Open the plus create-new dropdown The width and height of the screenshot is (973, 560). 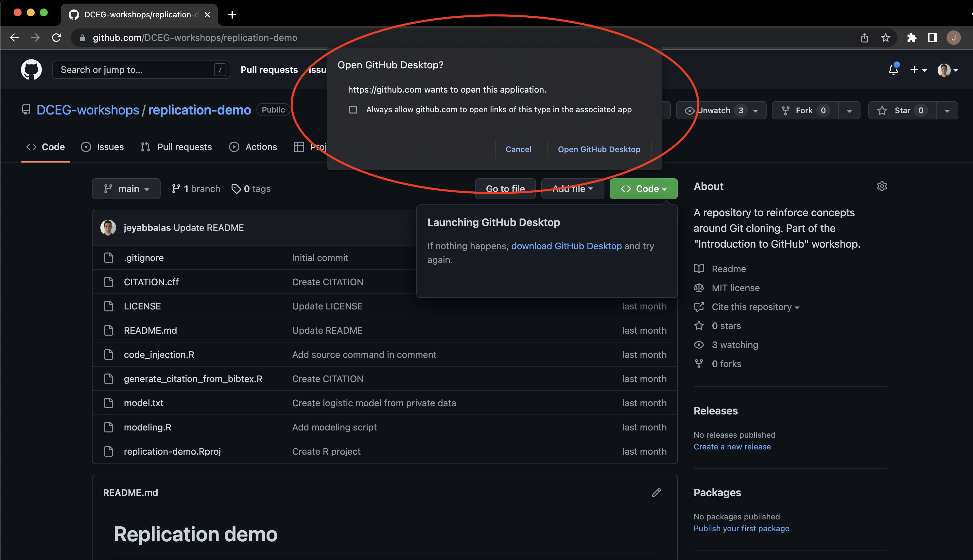918,70
